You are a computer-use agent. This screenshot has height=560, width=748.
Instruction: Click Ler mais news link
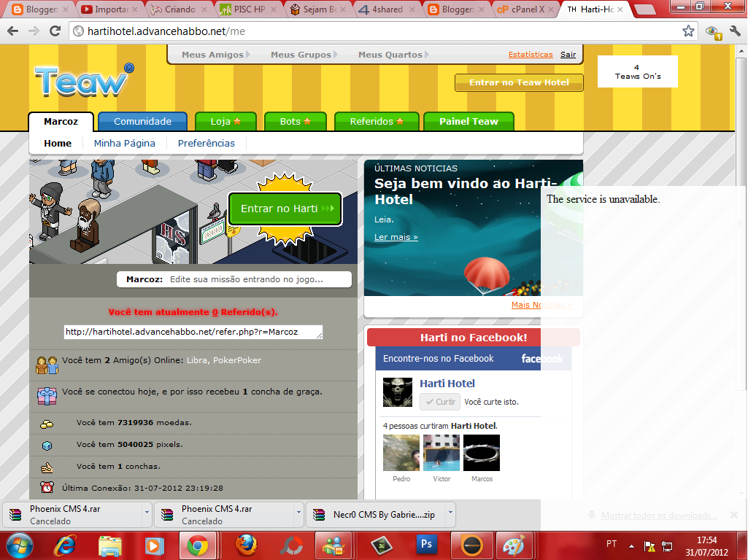pyautogui.click(x=396, y=237)
